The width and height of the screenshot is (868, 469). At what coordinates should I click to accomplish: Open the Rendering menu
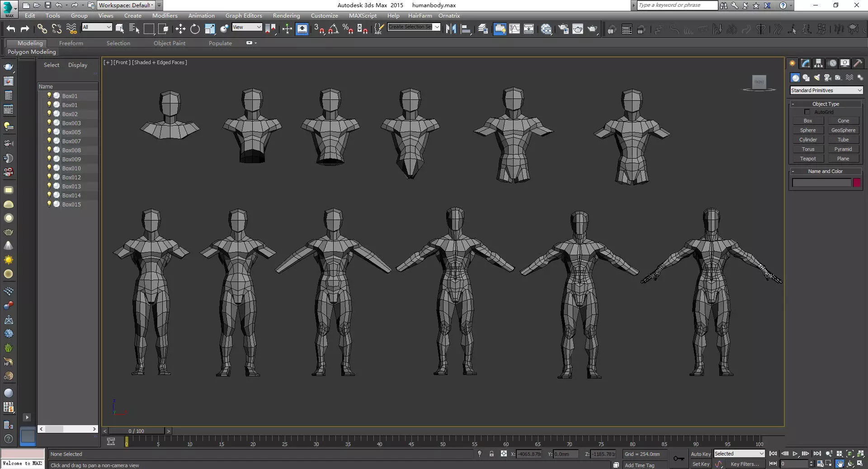click(286, 15)
